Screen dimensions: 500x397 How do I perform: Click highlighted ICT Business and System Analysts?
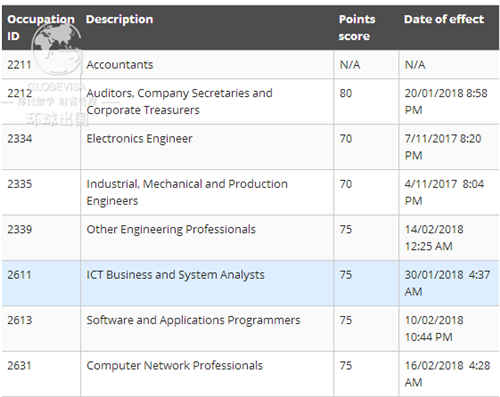[175, 275]
